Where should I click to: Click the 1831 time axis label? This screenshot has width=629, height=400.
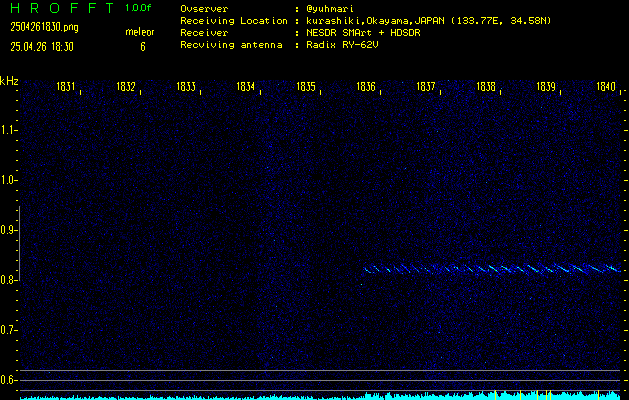click(66, 86)
